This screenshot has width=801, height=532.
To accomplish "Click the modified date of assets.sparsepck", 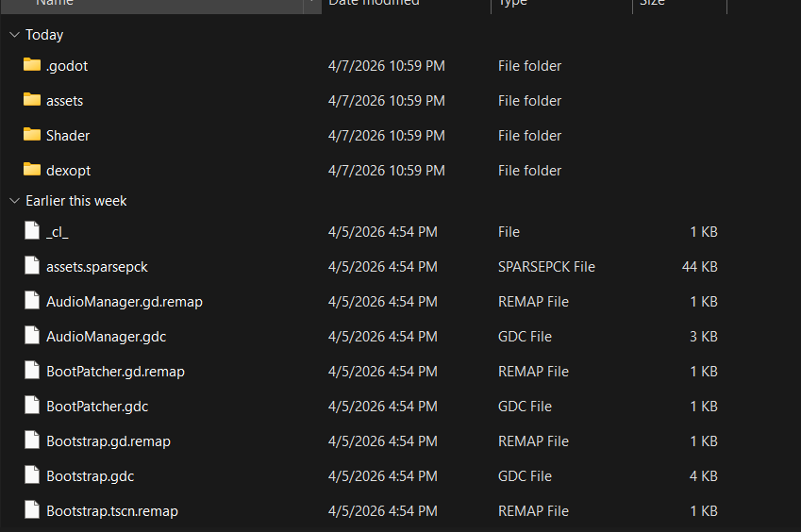I will [x=383, y=267].
